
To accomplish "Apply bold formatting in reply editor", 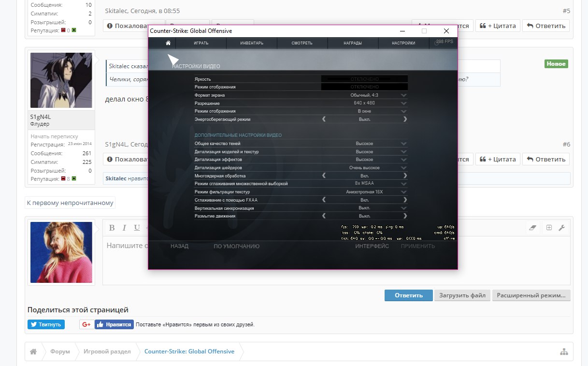I will [x=112, y=228].
